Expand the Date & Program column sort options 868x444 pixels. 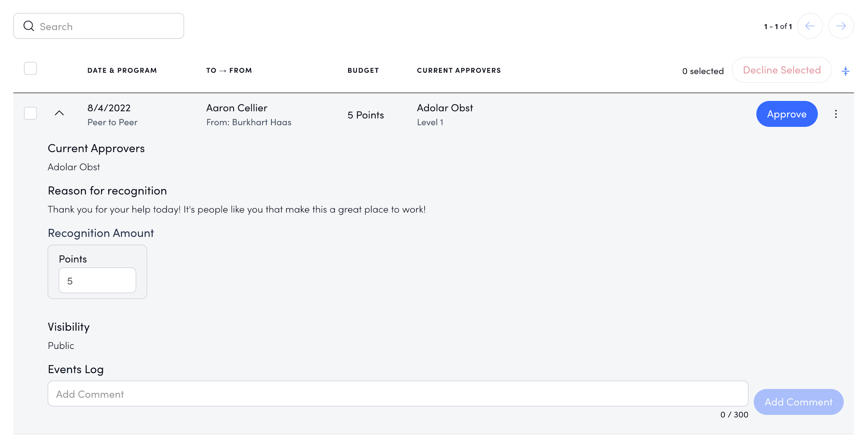click(x=122, y=70)
